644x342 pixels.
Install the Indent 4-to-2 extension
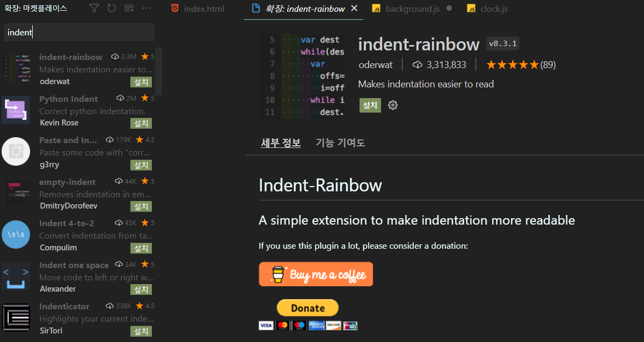pyautogui.click(x=141, y=248)
